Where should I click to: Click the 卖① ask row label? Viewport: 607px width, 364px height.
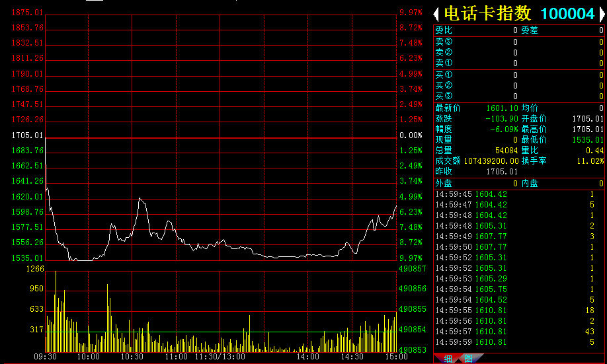(x=444, y=63)
